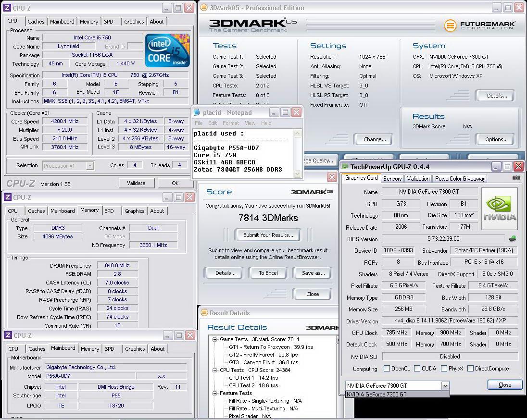Click the Validate button in CPU-Z
Viewport: 527px width, 420px height.
coord(137,183)
